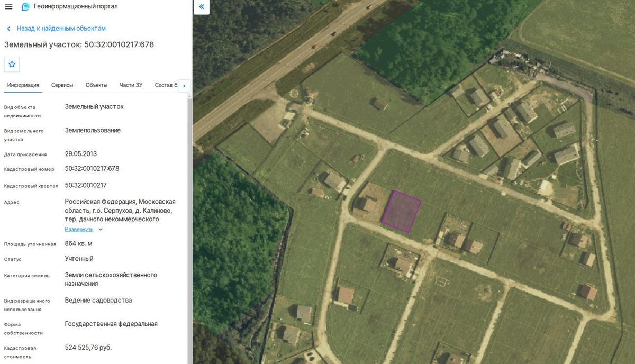This screenshot has height=364, width=635.
Task: Select the highlighted purple parcel on map
Action: pos(401,211)
